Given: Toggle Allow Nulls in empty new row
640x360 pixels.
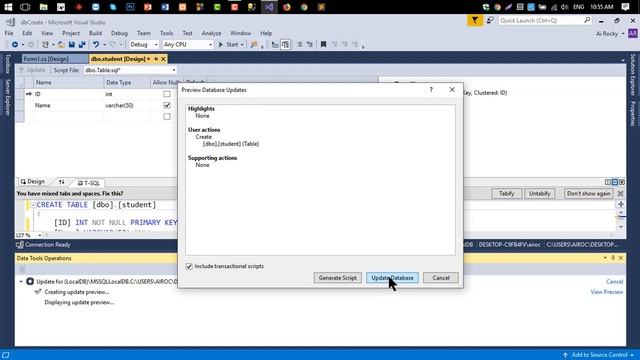Looking at the screenshot, I should tap(167, 117).
